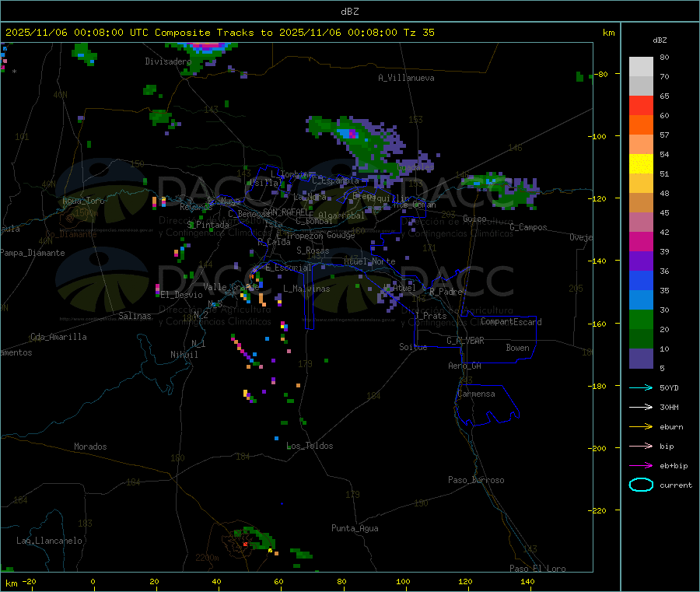Image resolution: width=700 pixels, height=592 pixels.
Task: Click the Guico place label
Action: (x=474, y=219)
